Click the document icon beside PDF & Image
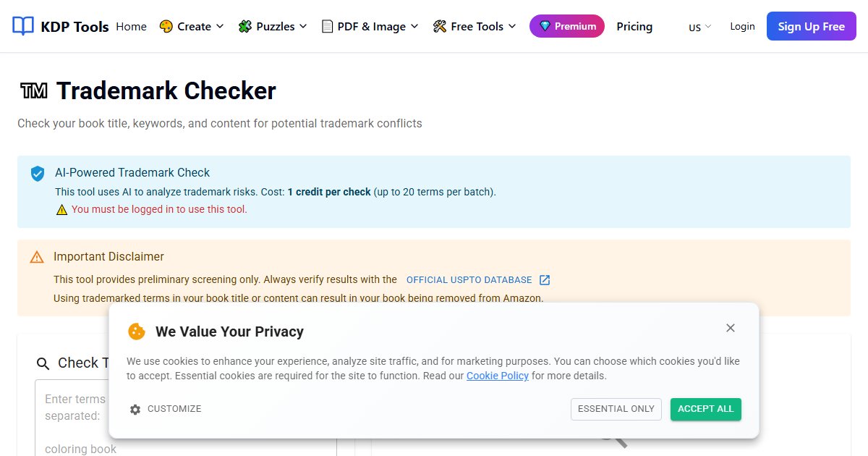The image size is (868, 456). [x=327, y=27]
